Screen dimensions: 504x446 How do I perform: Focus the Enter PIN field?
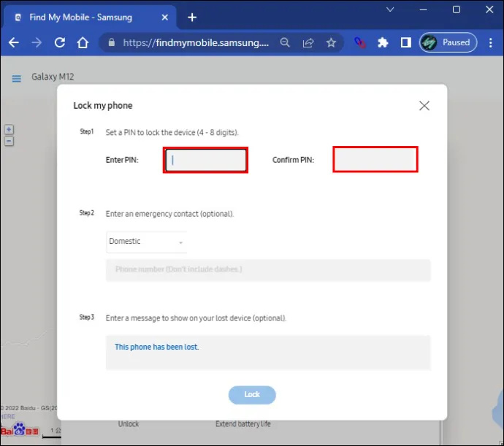(x=206, y=160)
